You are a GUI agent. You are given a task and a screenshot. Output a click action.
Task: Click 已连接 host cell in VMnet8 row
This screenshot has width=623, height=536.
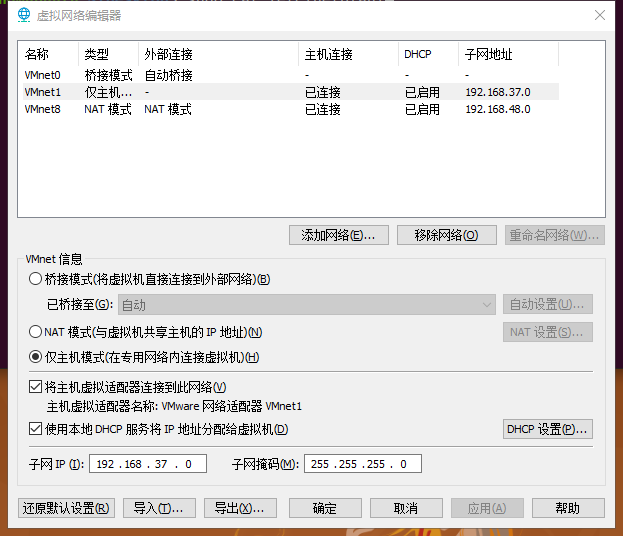pyautogui.click(x=323, y=109)
